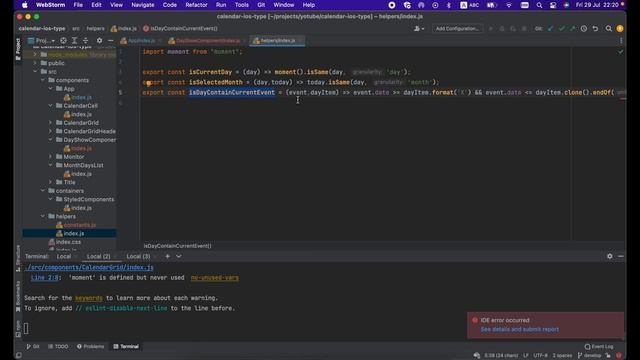The height and width of the screenshot is (360, 640).
Task: Click the user account icon in toolbar
Action: [x=419, y=29]
